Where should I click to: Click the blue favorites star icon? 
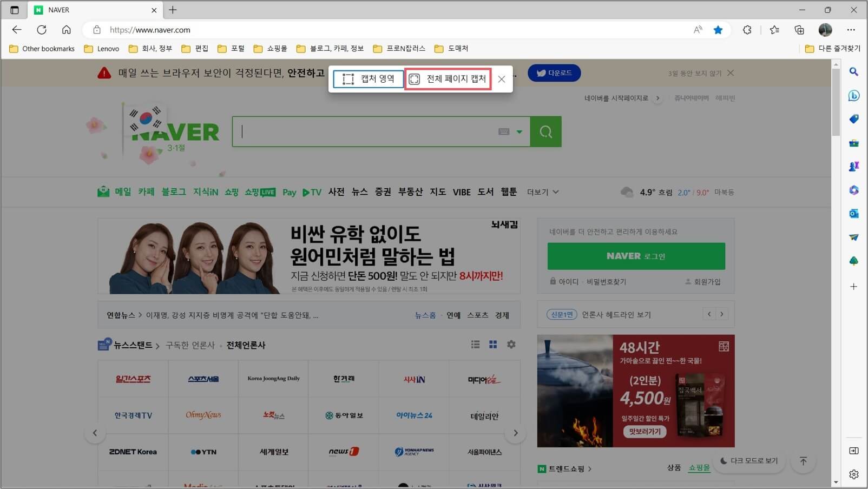click(718, 30)
